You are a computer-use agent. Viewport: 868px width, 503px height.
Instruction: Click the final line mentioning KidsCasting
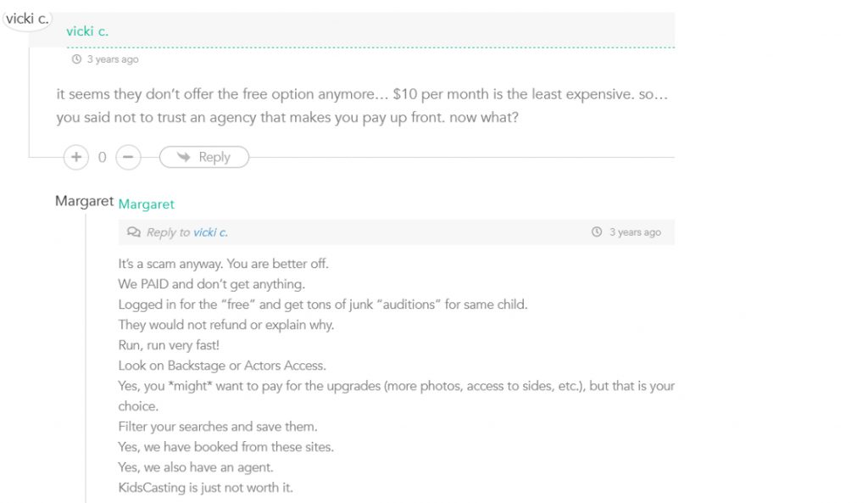click(x=206, y=488)
